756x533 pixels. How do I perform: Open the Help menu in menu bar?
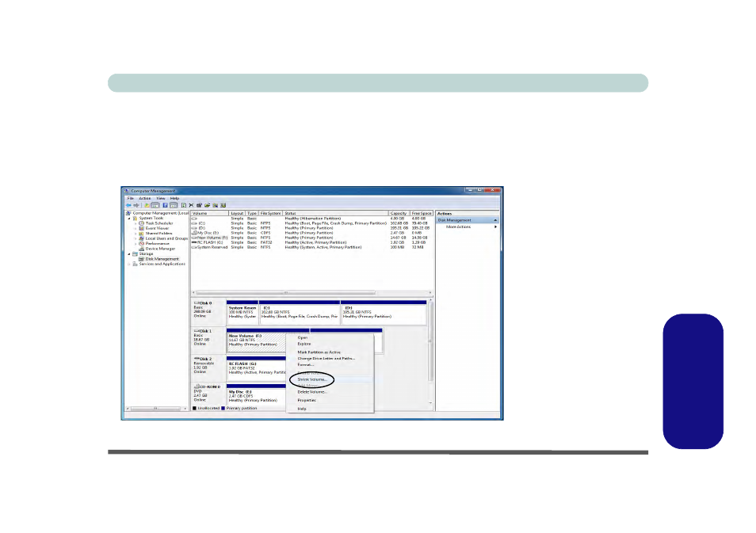(174, 198)
